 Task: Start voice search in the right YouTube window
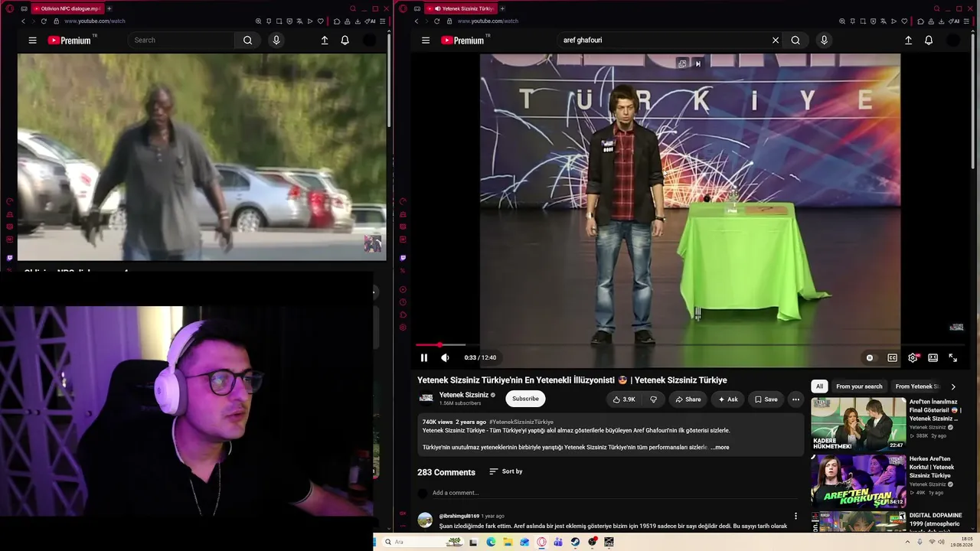click(x=824, y=41)
